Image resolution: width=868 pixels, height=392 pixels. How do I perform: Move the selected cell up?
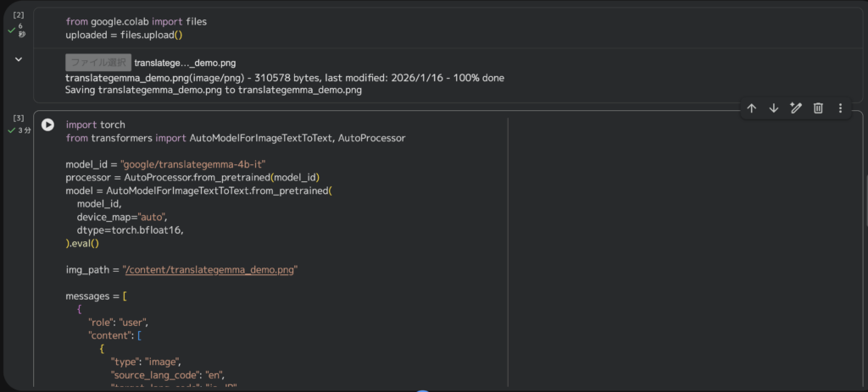point(751,108)
